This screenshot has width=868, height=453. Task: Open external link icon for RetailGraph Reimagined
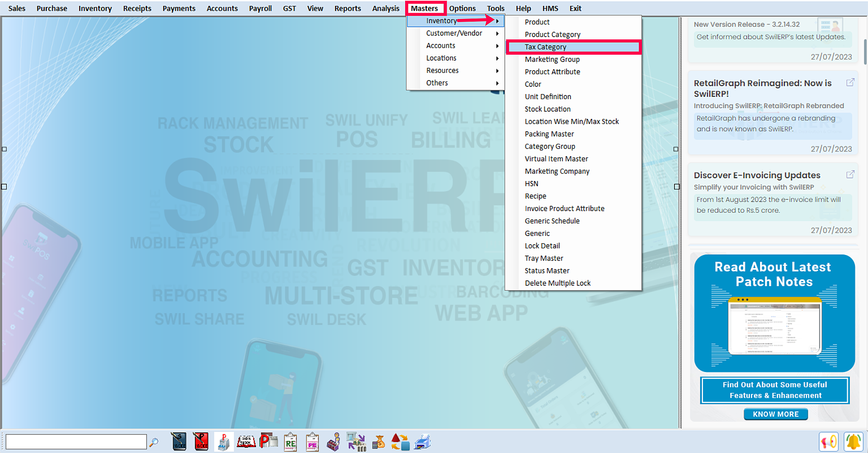(x=850, y=82)
